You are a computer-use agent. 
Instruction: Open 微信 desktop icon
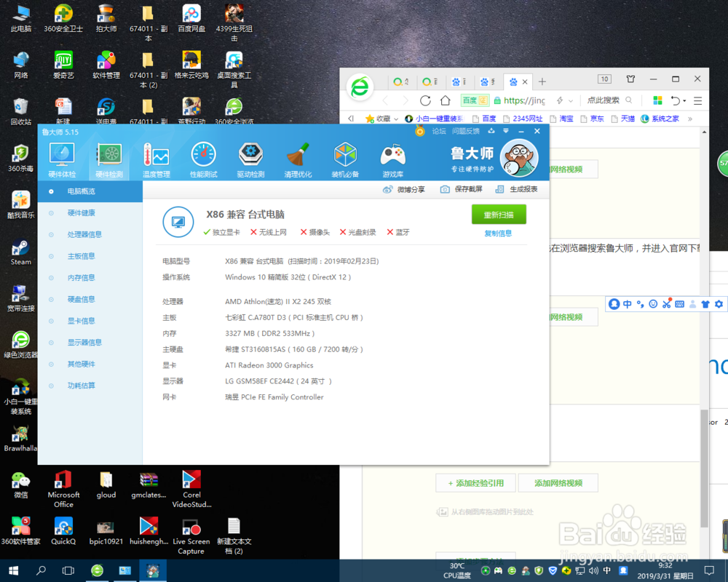[20, 485]
